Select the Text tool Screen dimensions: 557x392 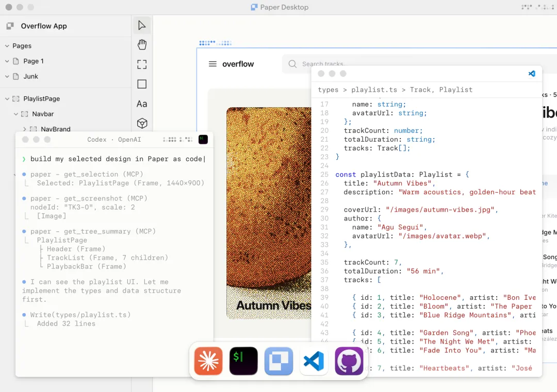[142, 104]
